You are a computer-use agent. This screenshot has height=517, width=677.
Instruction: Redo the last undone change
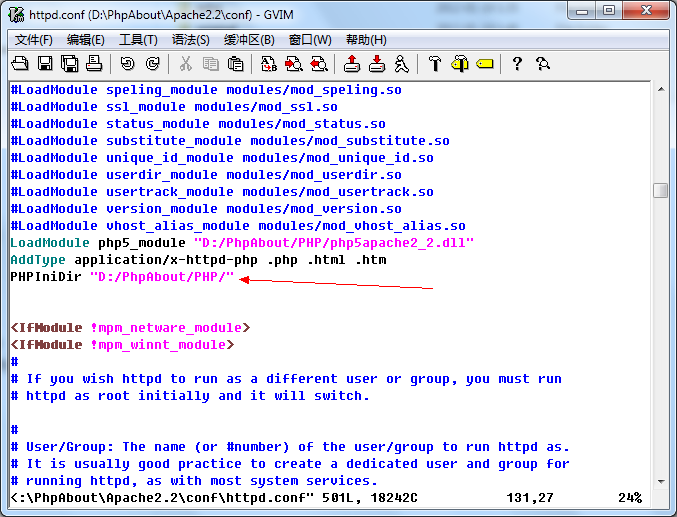tap(152, 64)
